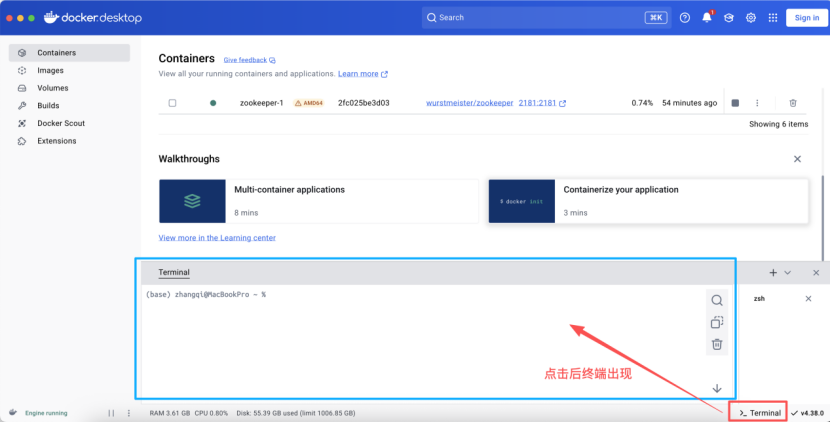Open zookeeper-1 more actions menu
Viewport: 830px width, 422px height.
click(x=757, y=103)
